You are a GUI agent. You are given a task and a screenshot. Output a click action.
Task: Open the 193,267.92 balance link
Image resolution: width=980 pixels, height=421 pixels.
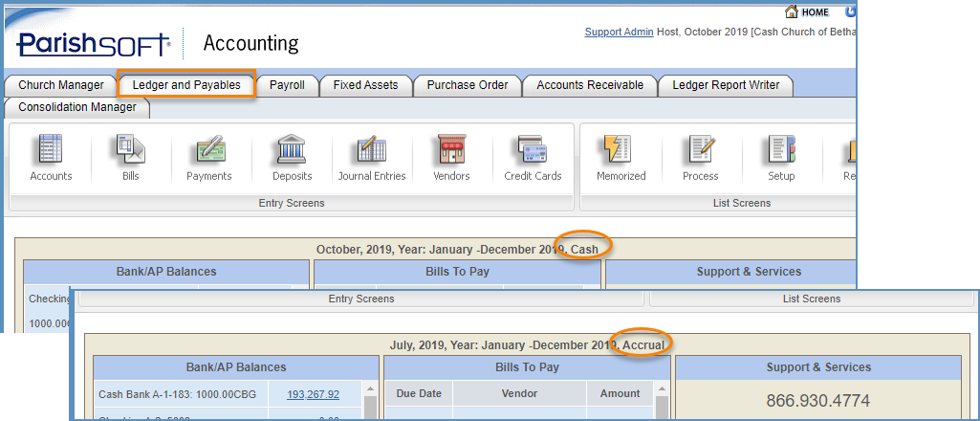314,394
